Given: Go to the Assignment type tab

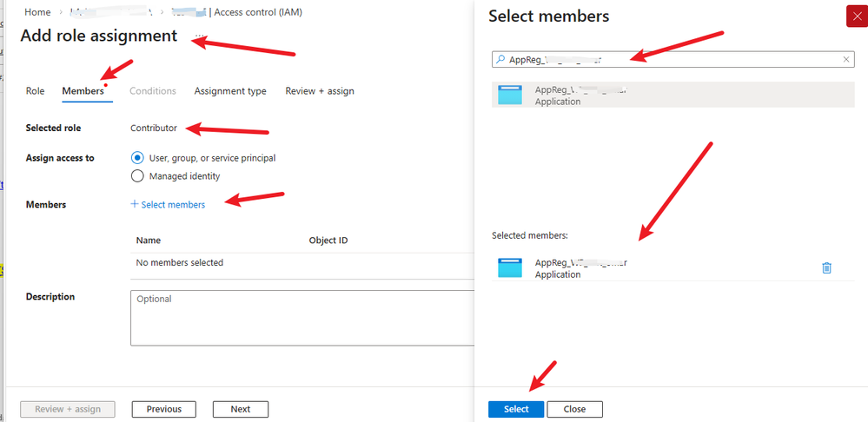Looking at the screenshot, I should [230, 90].
